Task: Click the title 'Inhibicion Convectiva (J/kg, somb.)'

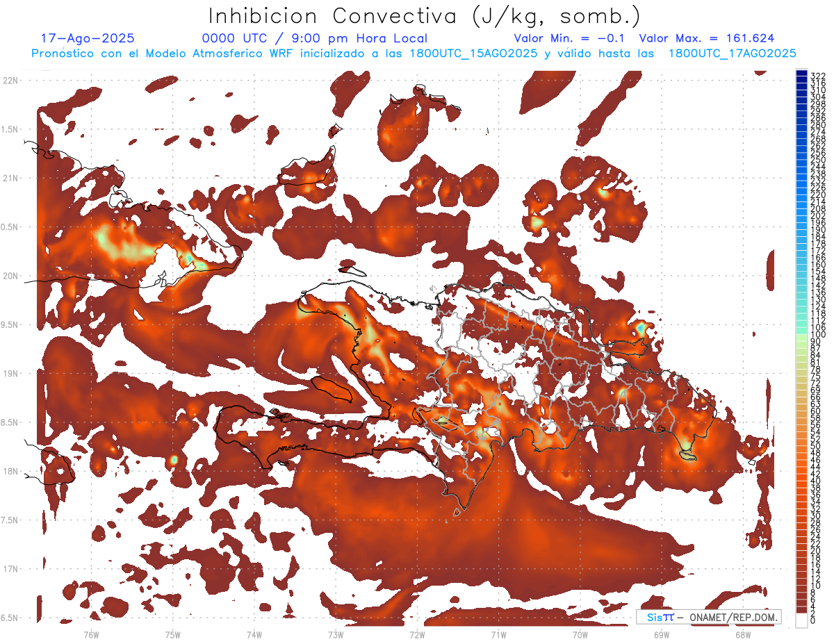Action: (425, 16)
